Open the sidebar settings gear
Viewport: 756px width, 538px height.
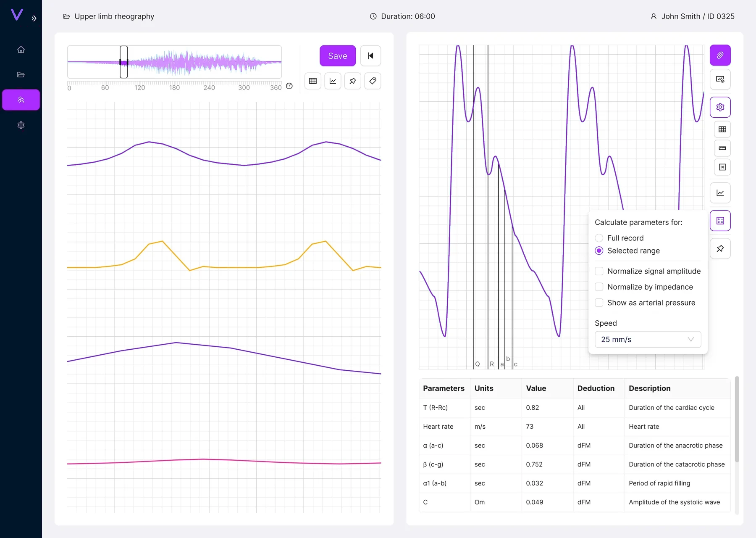point(21,125)
